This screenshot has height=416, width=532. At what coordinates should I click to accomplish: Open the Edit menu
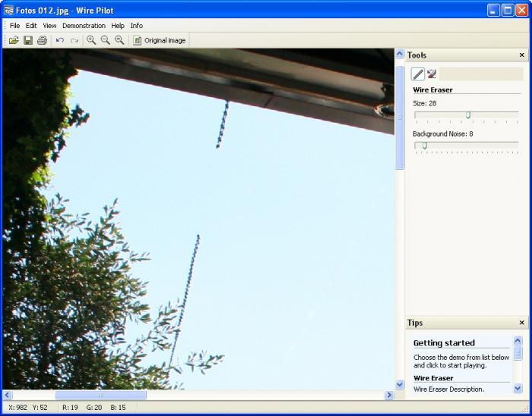31,26
